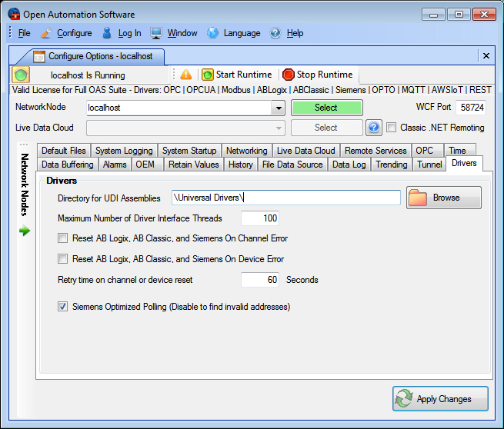Select the Drivers tab
The width and height of the screenshot is (504, 429).
[x=464, y=163]
